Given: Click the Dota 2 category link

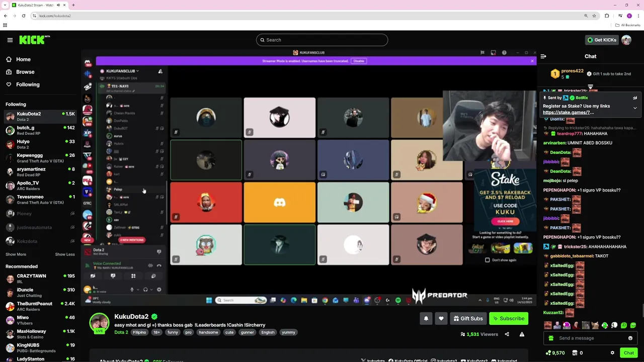Looking at the screenshot, I should pyautogui.click(x=121, y=332).
